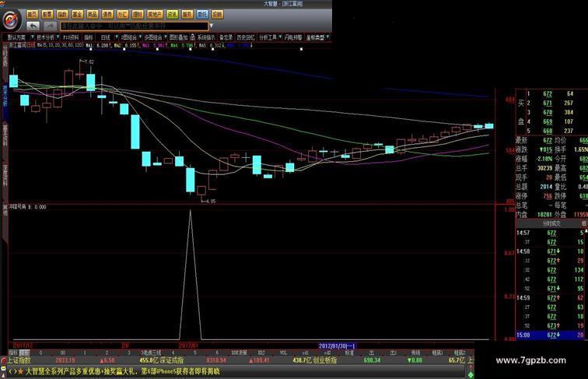Image resolution: width=588 pixels, height=379 pixels.
Task: Click the back arrow icon
Action: (x=33, y=26)
